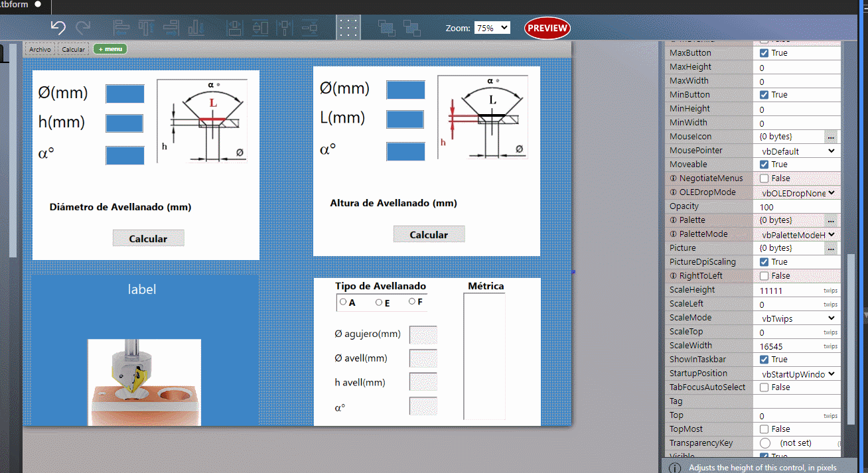This screenshot has width=868, height=473.
Task: Click the bring to front icon
Action: pyautogui.click(x=387, y=28)
